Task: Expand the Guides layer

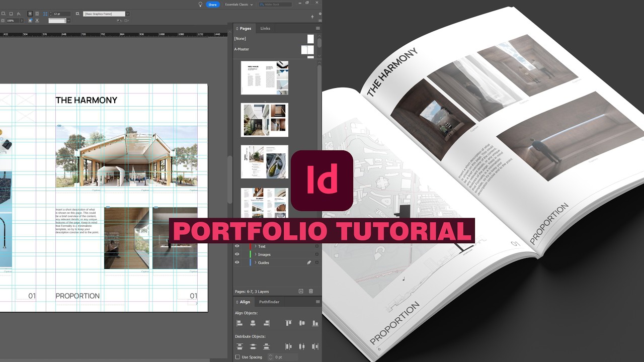Action: (255, 262)
